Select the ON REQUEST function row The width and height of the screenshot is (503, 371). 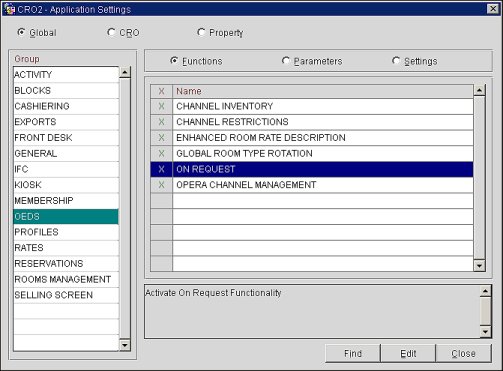click(323, 169)
